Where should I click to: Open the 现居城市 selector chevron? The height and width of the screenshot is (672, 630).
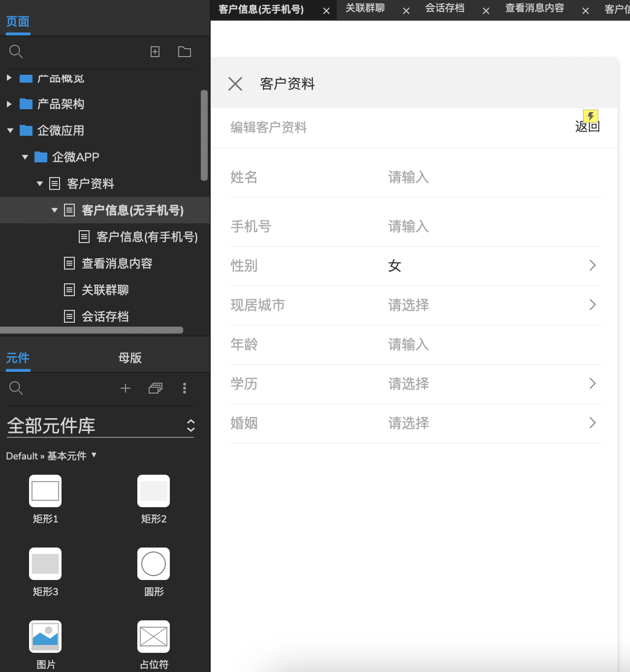pos(593,305)
